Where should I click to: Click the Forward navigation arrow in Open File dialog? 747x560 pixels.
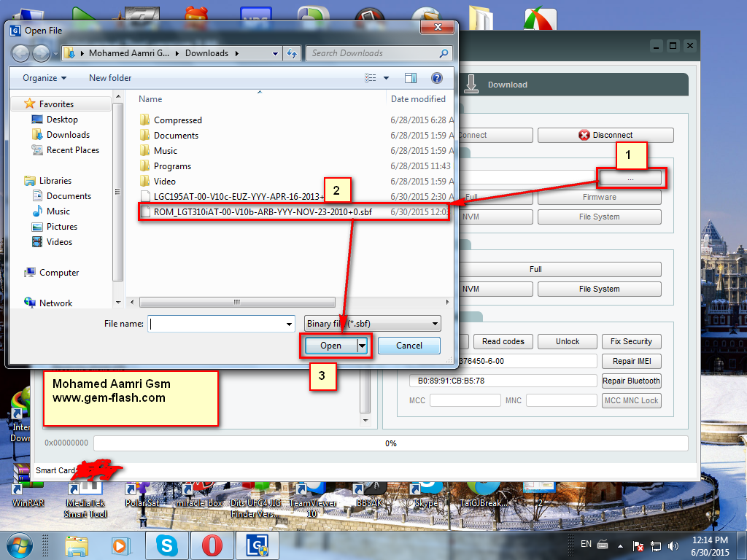point(41,53)
